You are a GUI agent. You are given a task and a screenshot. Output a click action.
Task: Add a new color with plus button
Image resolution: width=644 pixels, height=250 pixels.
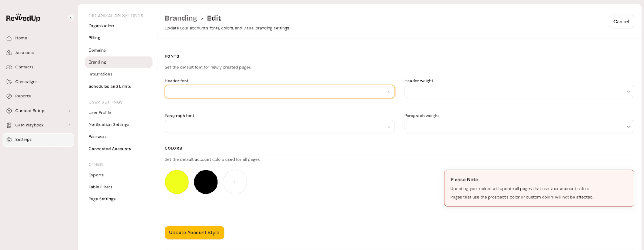[235, 182]
